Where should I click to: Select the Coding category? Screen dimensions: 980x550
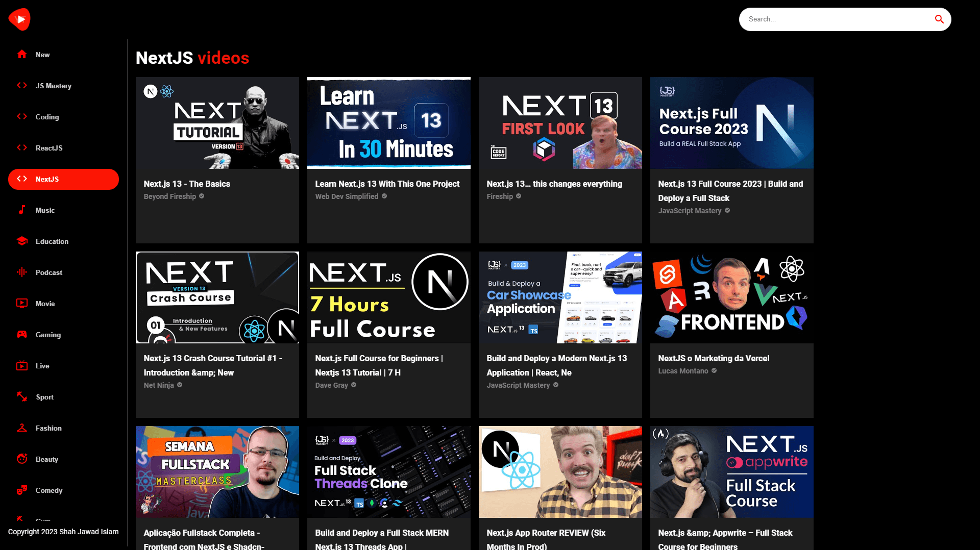(63, 117)
